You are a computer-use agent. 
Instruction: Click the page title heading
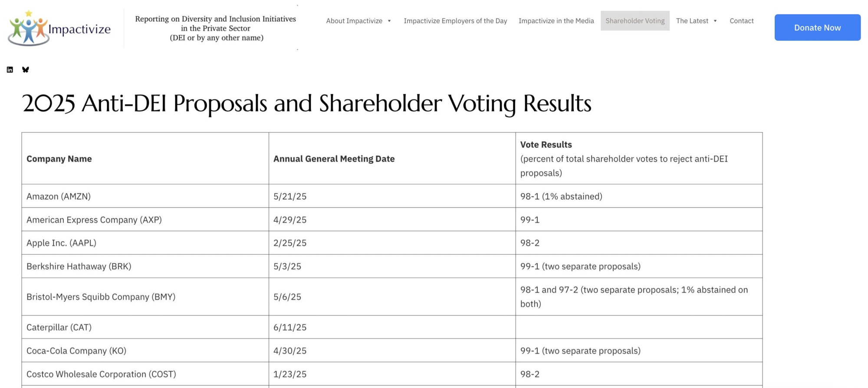(306, 103)
